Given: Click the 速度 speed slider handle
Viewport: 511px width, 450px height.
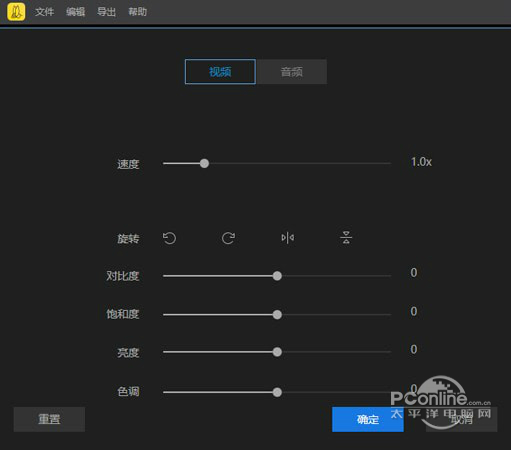Looking at the screenshot, I should pos(204,163).
